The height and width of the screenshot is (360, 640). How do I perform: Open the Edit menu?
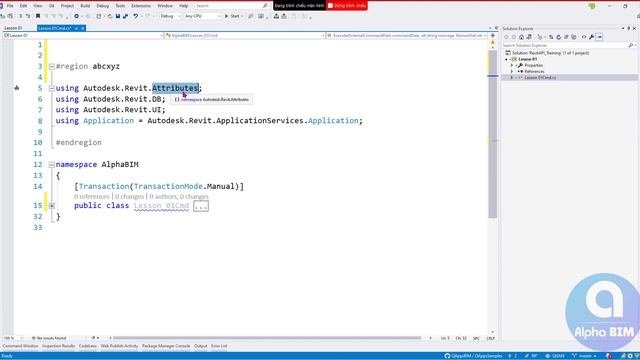pos(23,6)
